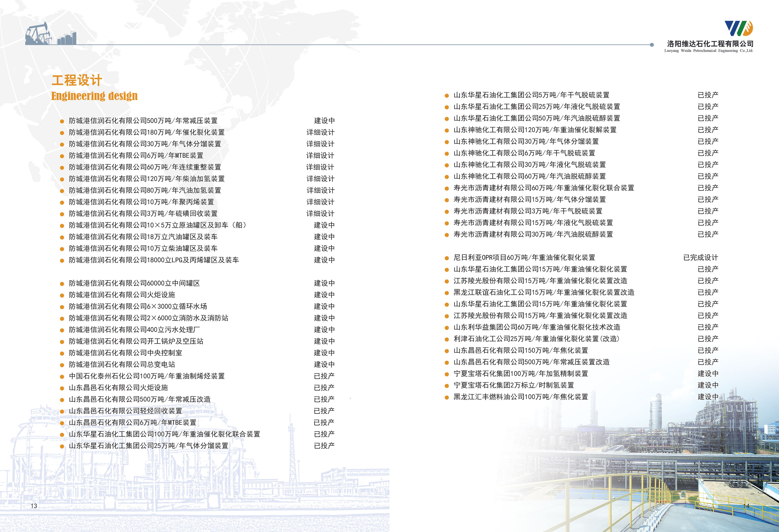Select row 山东昌邑石化有限公司150万吨/年焦化装置
The height and width of the screenshot is (532, 779).
582,351
